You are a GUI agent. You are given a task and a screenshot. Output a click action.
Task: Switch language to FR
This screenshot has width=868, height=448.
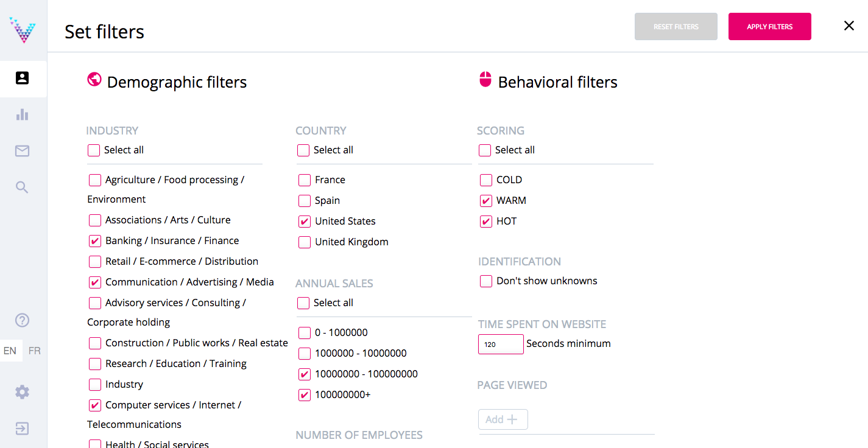35,351
